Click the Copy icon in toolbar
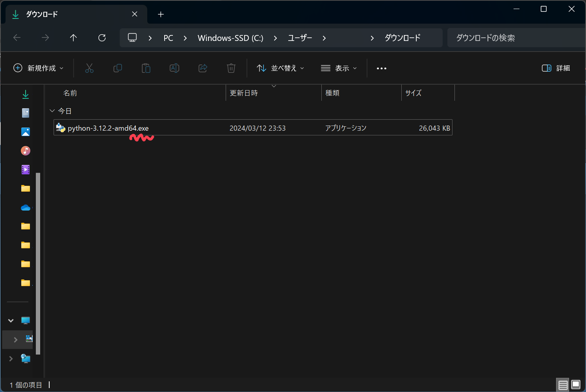Screen dimensions: 586x392 (x=118, y=68)
